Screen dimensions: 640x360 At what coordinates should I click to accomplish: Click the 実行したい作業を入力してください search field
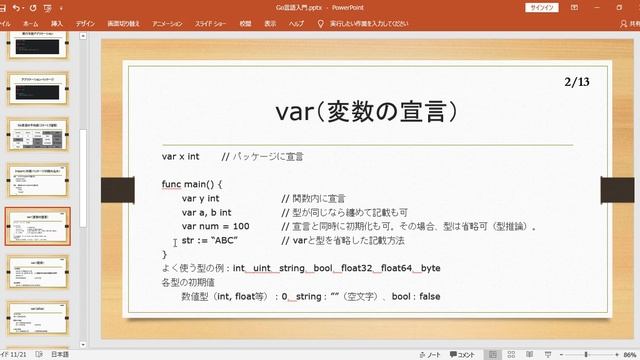tap(369, 24)
